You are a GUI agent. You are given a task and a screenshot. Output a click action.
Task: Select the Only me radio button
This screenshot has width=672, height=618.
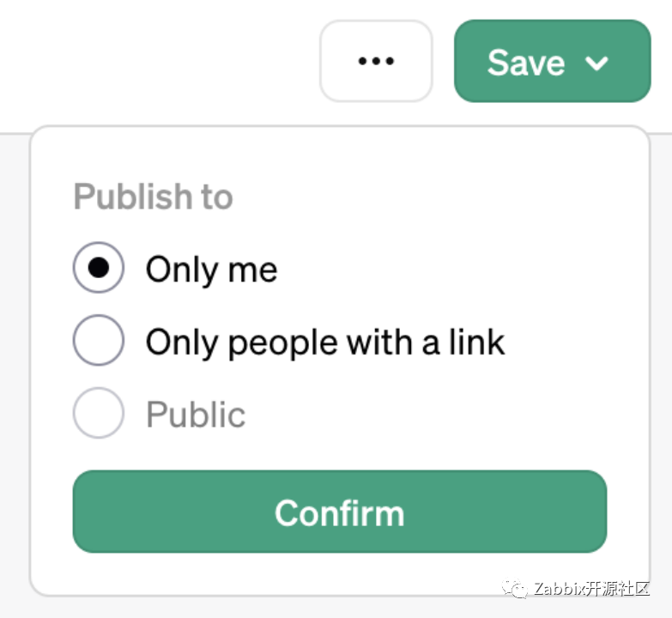99,269
